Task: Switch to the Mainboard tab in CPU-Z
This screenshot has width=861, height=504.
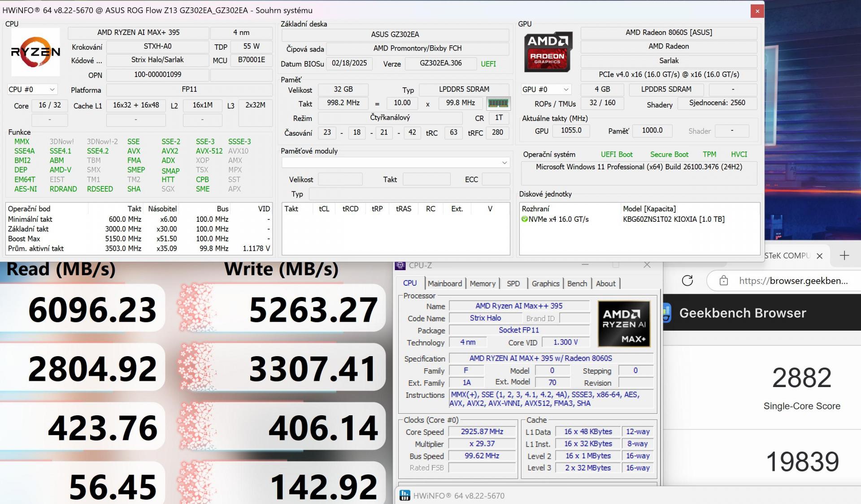Action: 444,284
